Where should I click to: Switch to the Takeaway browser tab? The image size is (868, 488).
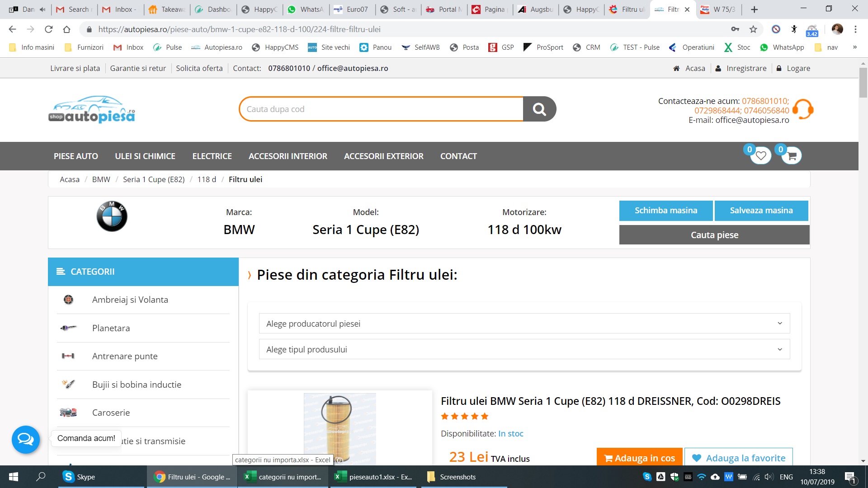click(x=167, y=9)
